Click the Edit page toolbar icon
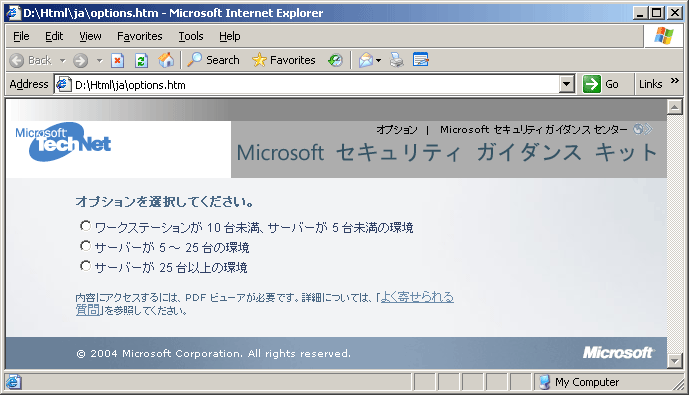This screenshot has width=689, height=395. tap(421, 59)
